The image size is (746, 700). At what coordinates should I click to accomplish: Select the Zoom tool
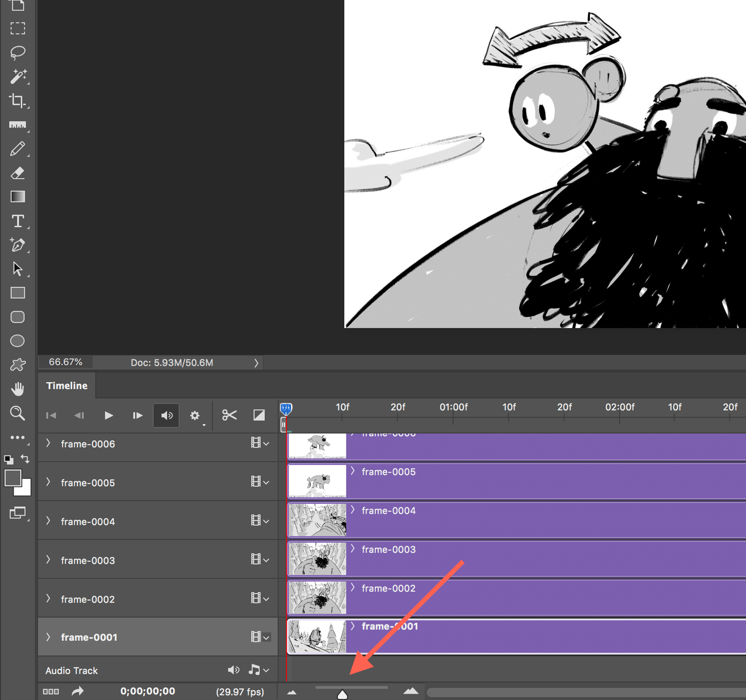coord(18,413)
